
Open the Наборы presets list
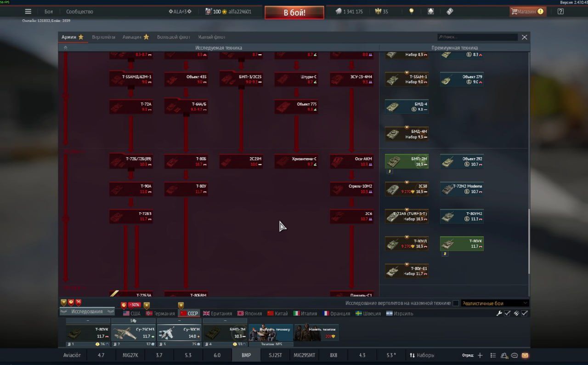pyautogui.click(x=422, y=355)
